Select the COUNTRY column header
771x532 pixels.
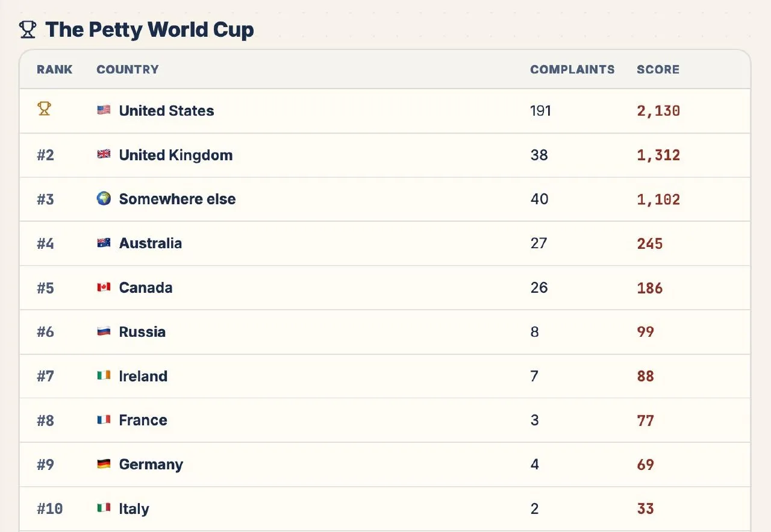pos(128,69)
